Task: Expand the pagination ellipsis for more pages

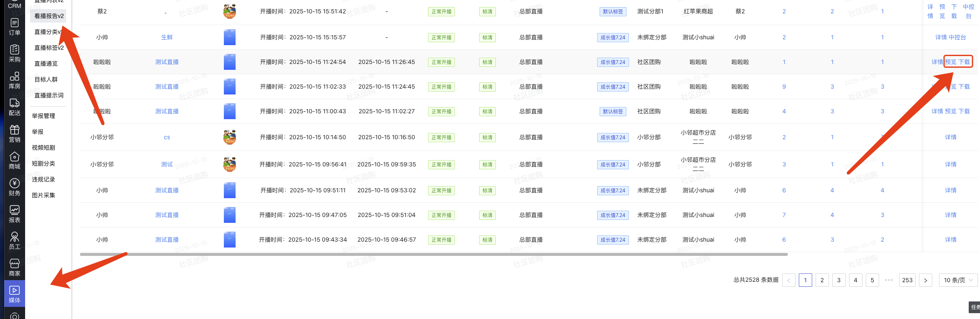Action: pyautogui.click(x=889, y=280)
